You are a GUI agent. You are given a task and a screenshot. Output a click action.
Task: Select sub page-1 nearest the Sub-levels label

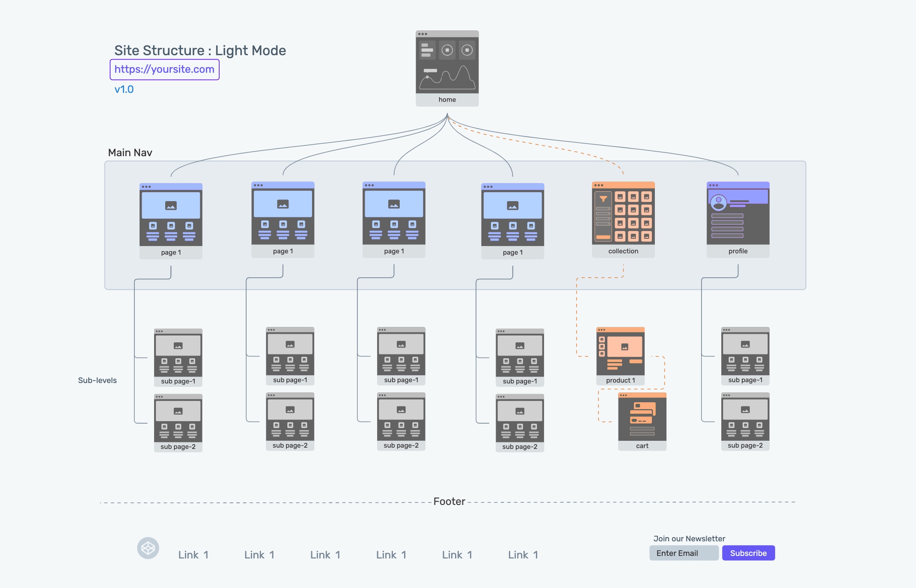point(178,358)
